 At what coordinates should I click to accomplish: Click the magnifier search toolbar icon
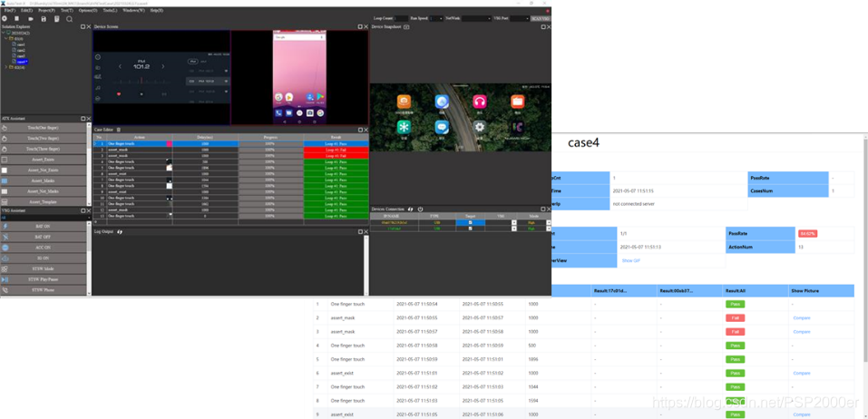pos(69,19)
